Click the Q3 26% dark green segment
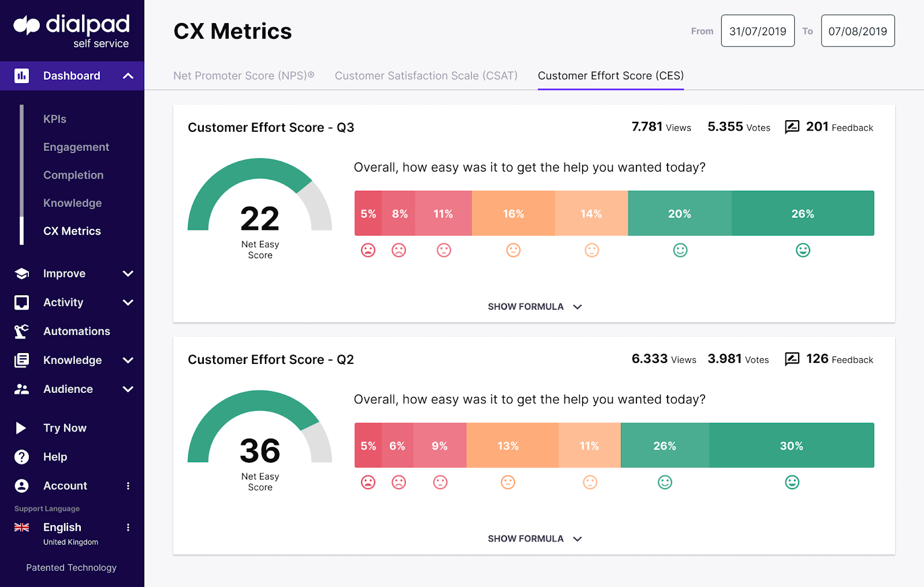The image size is (924, 587). point(803,213)
